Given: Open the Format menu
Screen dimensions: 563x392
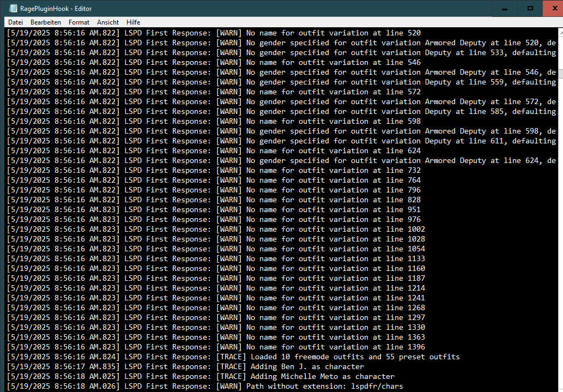Looking at the screenshot, I should (78, 22).
